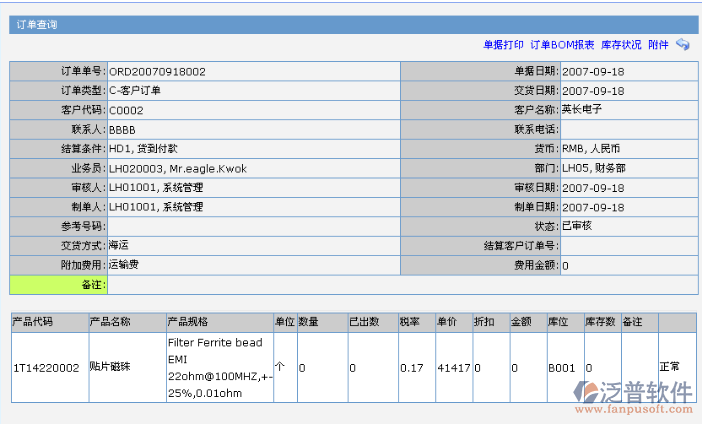Click currency RMB, 人民币
The height and width of the screenshot is (425, 703).
click(591, 149)
